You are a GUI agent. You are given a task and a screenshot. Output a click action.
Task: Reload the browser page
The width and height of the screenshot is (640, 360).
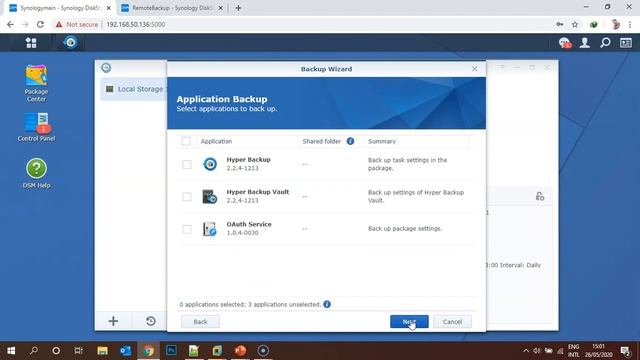pos(40,24)
